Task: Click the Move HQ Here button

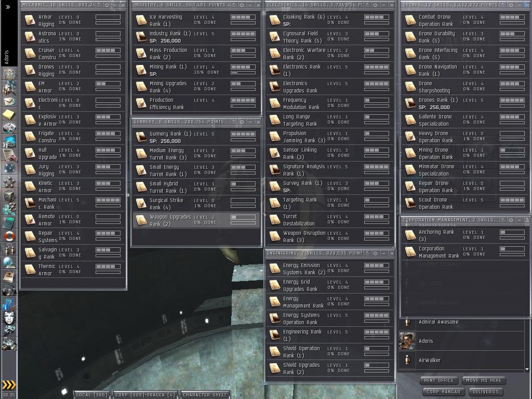Action: [484, 380]
